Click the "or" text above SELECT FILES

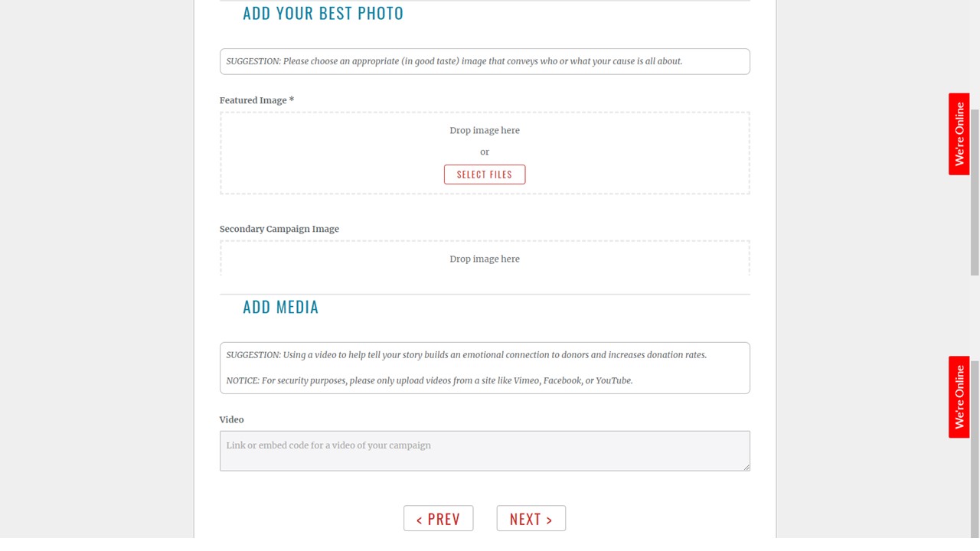point(485,152)
